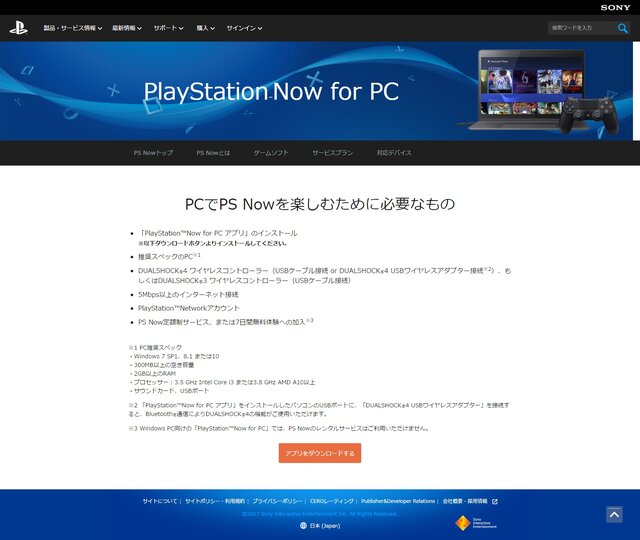Expand the 製品・サービス情報 menu
Image resolution: width=640 pixels, height=540 pixels.
[73, 28]
